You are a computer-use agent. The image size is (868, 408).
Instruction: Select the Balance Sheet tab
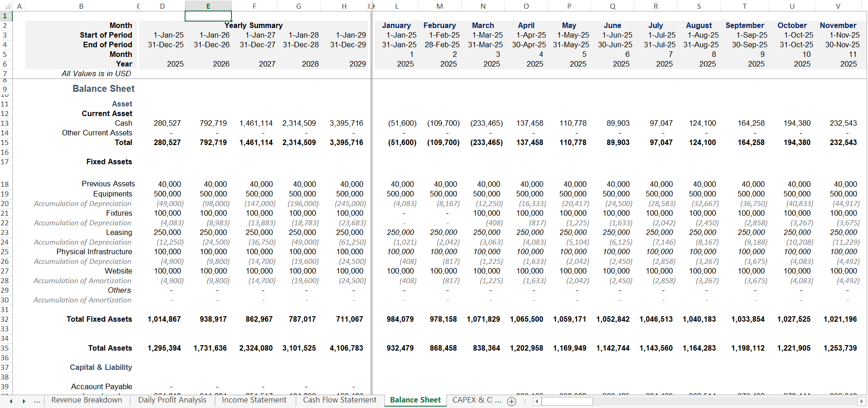pyautogui.click(x=415, y=400)
